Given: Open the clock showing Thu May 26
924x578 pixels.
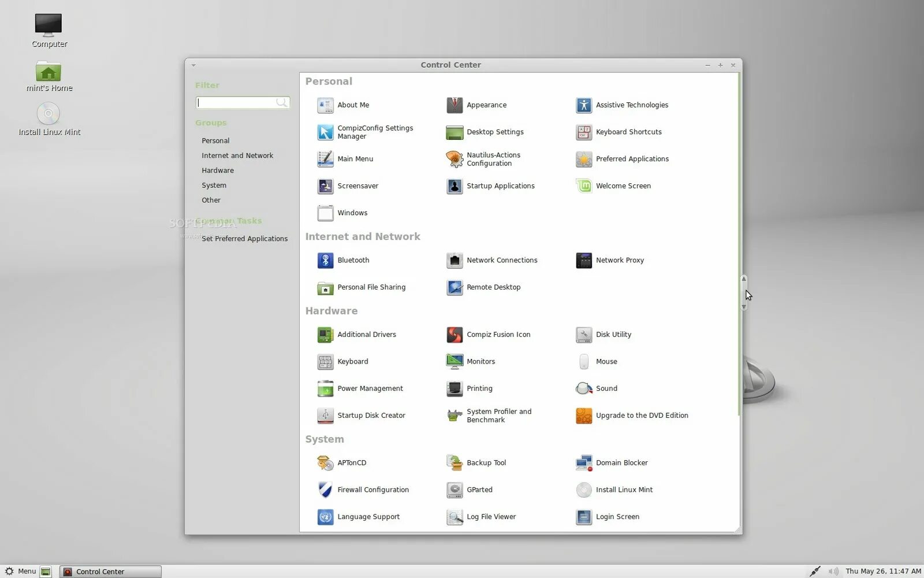Looking at the screenshot, I should click(883, 572).
